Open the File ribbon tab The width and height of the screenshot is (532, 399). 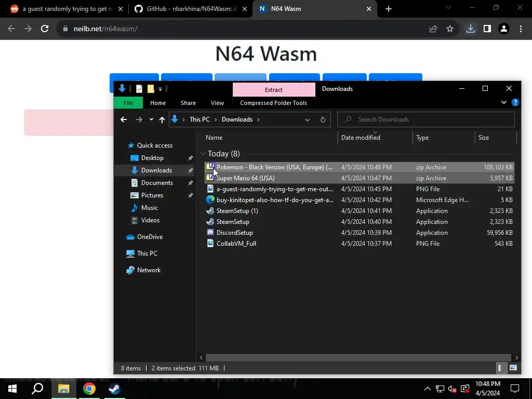coord(128,103)
